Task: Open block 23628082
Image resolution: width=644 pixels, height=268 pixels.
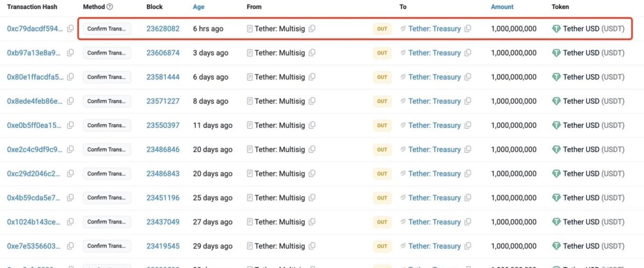Action: (163, 29)
